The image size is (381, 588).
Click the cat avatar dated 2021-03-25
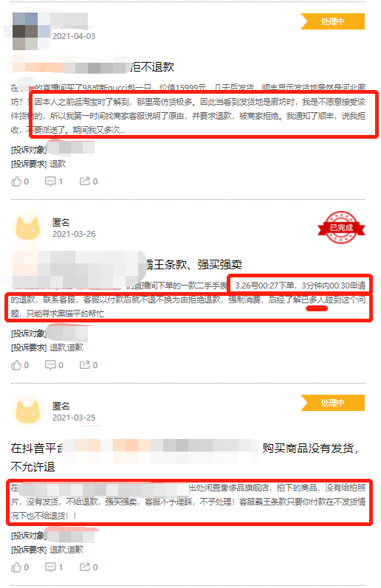[27, 411]
